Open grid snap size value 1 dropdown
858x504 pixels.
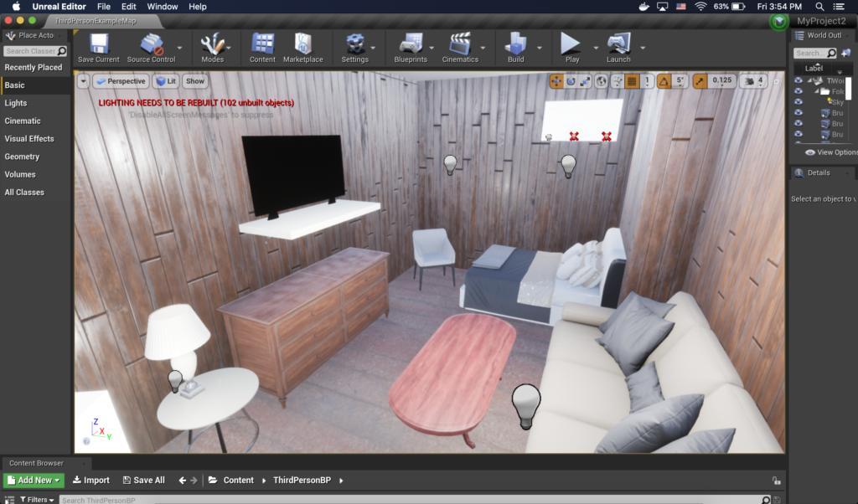pos(647,81)
